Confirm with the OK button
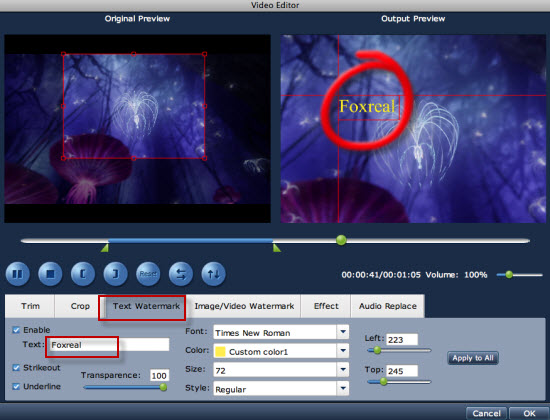This screenshot has height=420, width=550. (x=529, y=413)
